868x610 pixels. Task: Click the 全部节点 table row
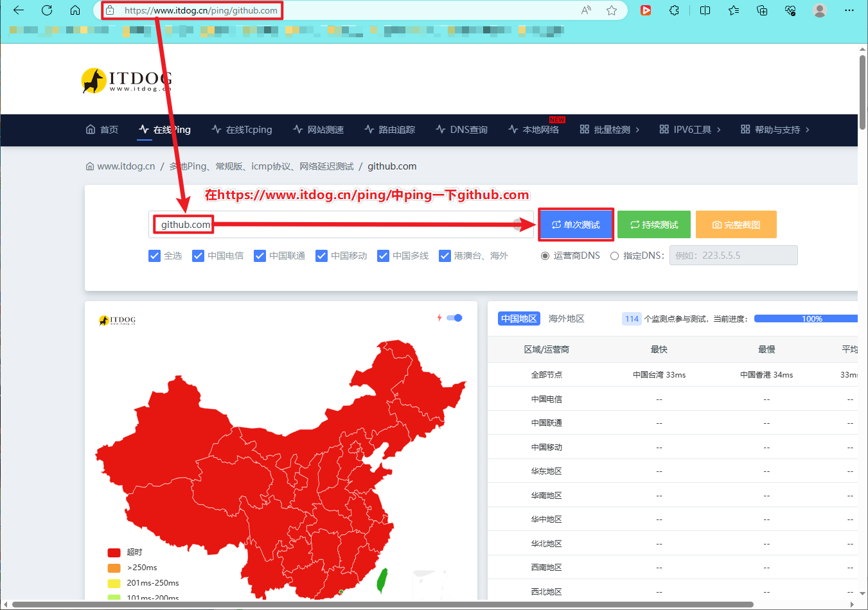673,374
